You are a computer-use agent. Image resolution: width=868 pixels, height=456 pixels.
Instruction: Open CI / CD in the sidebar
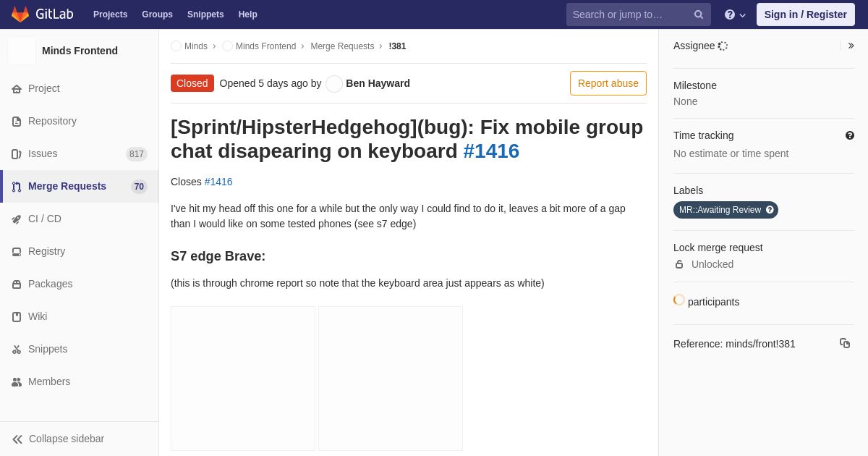(45, 219)
